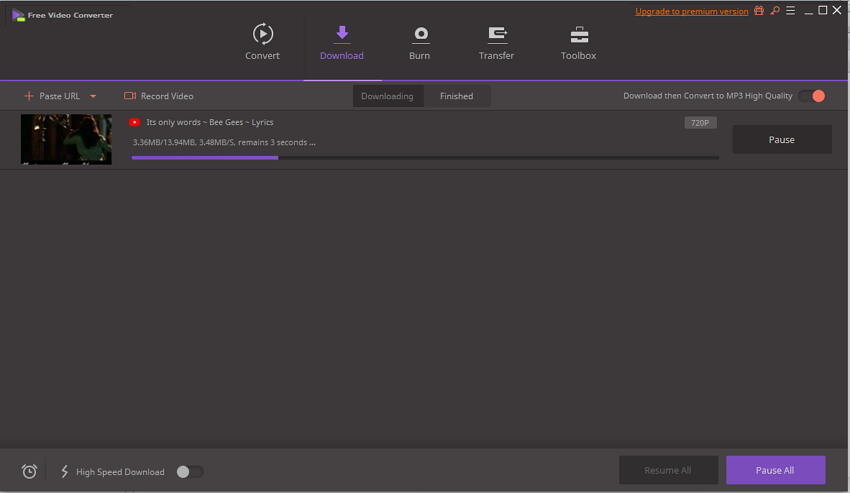Screen dimensions: 850x493
Task: Open the Convert section icon
Action: click(x=262, y=34)
